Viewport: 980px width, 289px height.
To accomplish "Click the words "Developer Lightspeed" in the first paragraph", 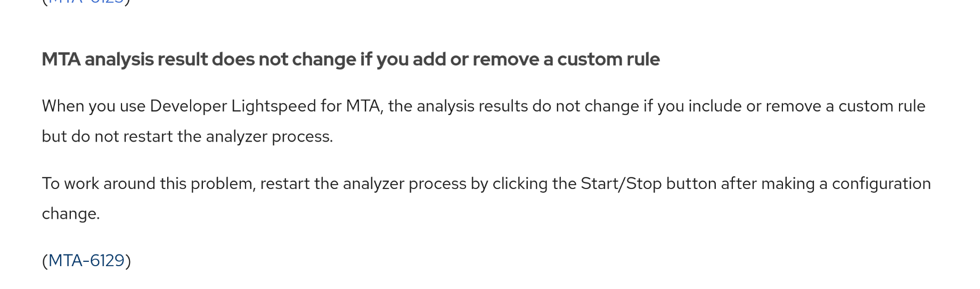I will point(233,106).
